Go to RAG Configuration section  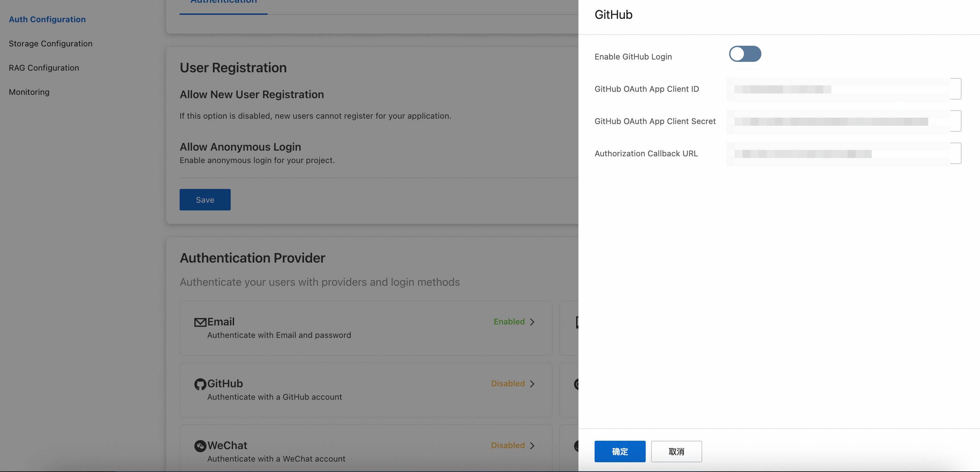[44, 68]
